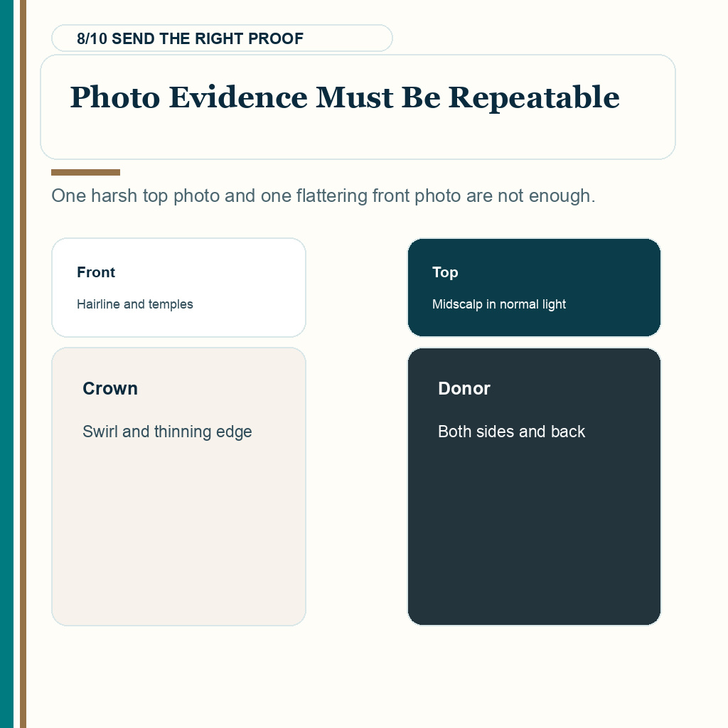Image resolution: width=728 pixels, height=728 pixels.
Task: Select Swirl and thinning edge text
Action: click(x=167, y=432)
